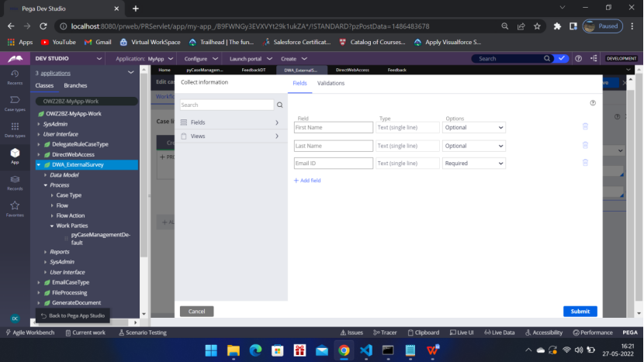
Task: Open Live Data in the bottom toolbar
Action: pos(500,333)
